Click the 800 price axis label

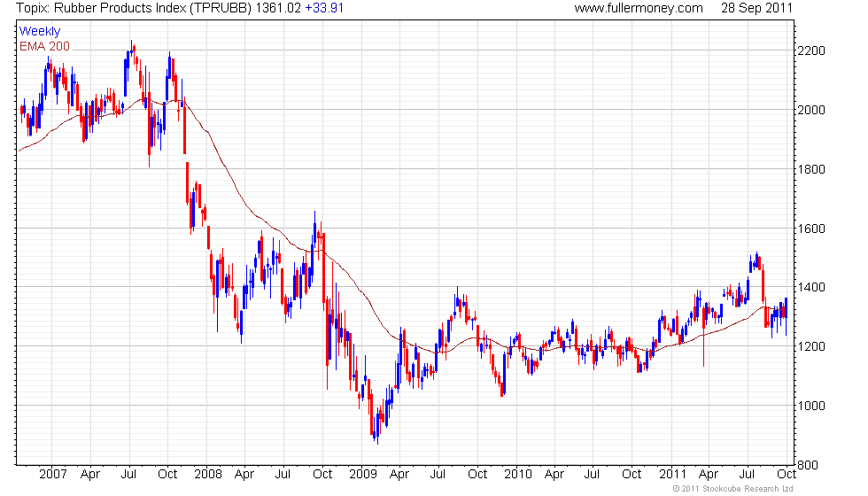(x=808, y=465)
